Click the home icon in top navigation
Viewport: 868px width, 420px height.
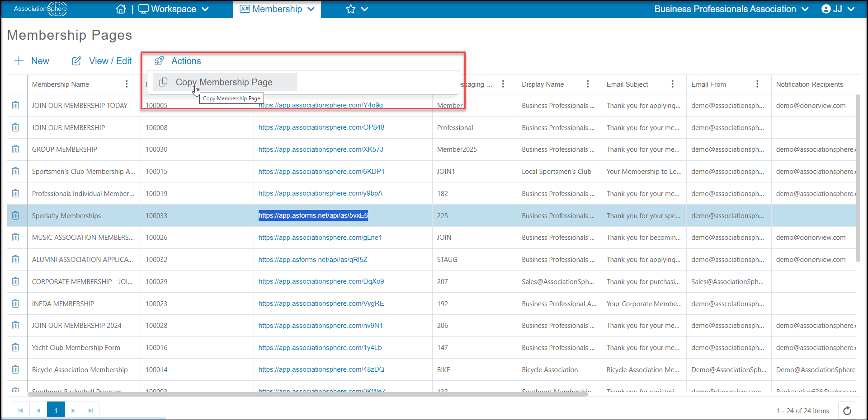pos(121,9)
